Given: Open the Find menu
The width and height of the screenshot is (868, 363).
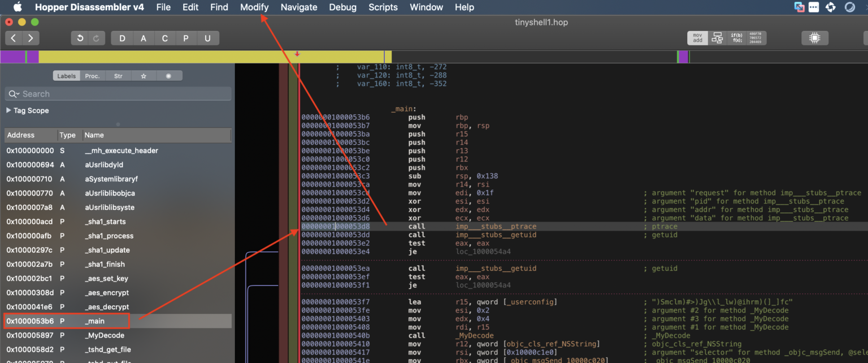Looking at the screenshot, I should tap(219, 7).
